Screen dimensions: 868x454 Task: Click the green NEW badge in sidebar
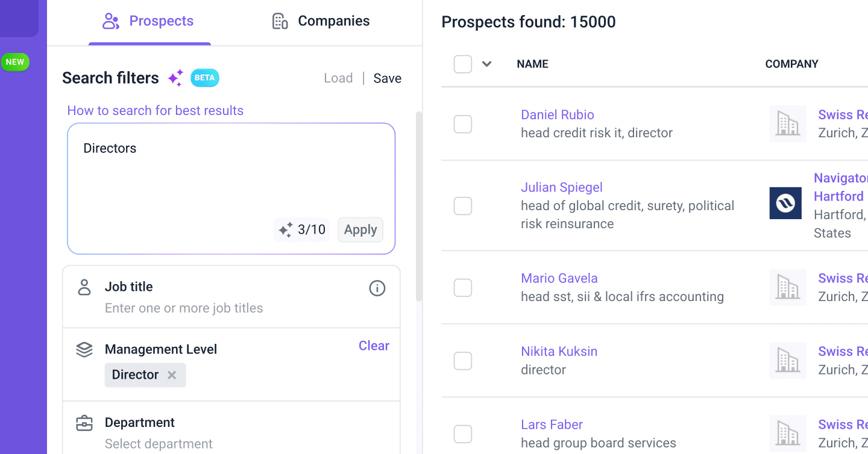tap(15, 62)
